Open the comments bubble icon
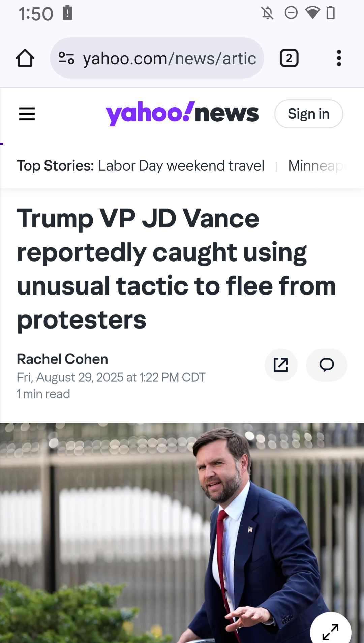 (326, 365)
